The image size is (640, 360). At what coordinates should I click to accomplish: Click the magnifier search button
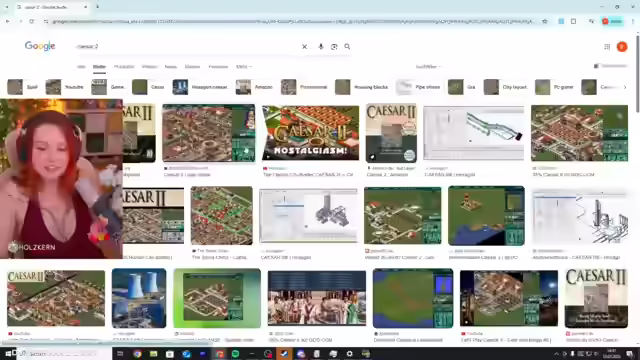coord(347,47)
